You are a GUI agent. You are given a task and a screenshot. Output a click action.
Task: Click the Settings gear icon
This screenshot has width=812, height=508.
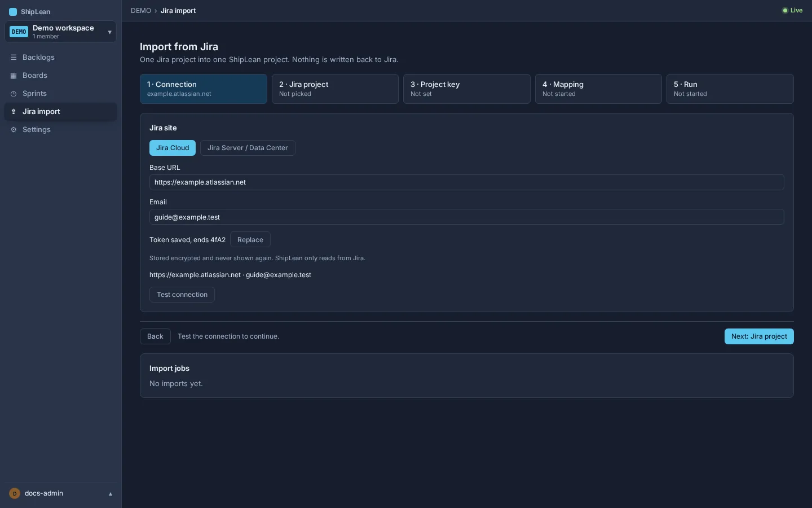(14, 130)
